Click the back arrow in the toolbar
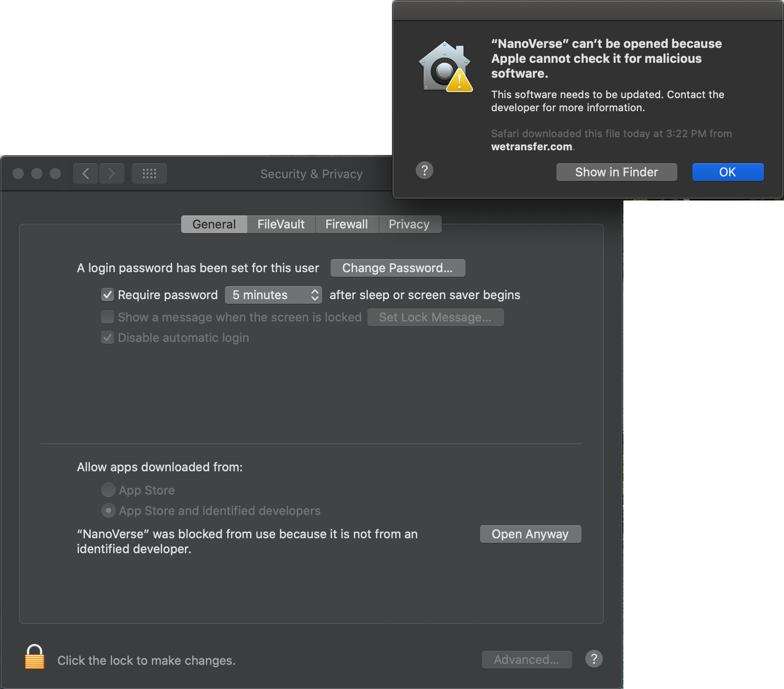 [86, 174]
